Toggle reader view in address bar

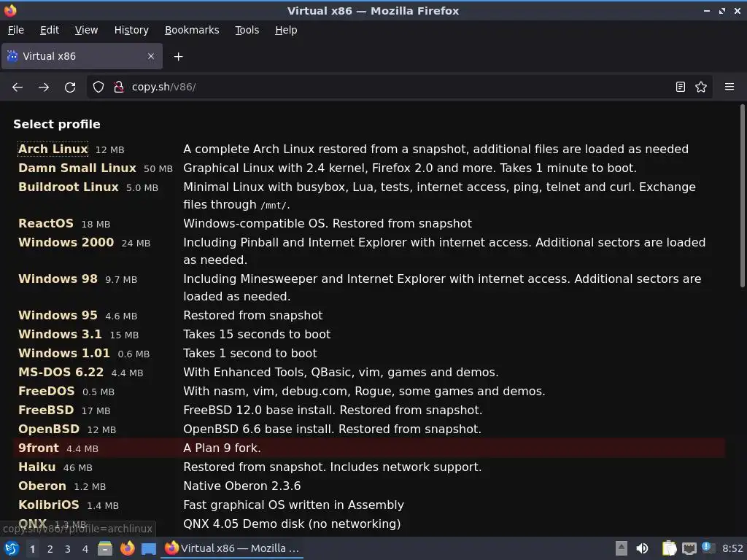(681, 87)
